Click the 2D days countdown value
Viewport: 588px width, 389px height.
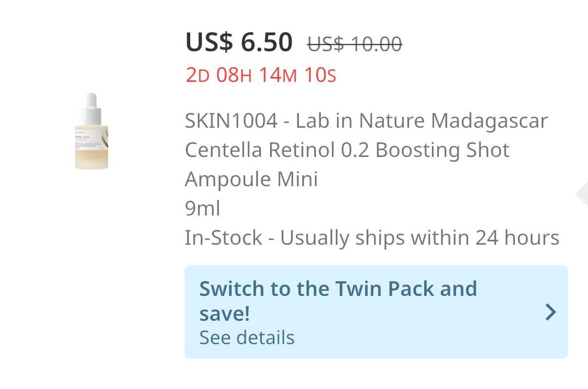tap(198, 75)
